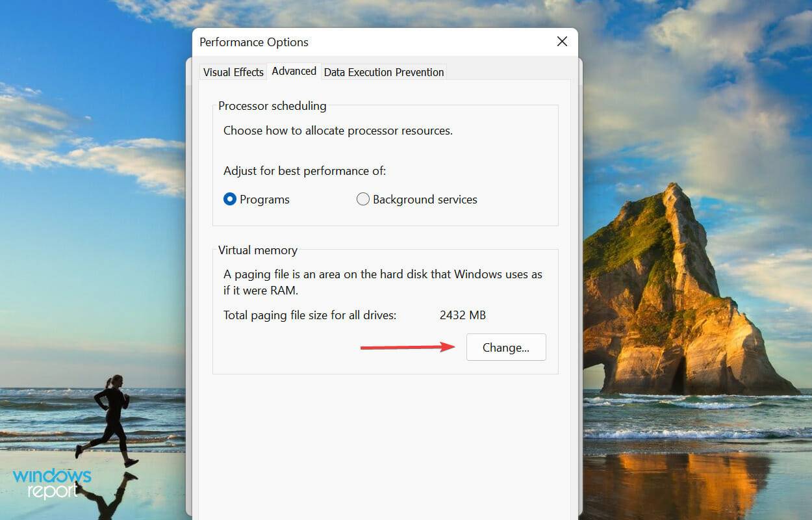Screen dimensions: 812x520
Task: Select the Advanced tab
Action: point(294,71)
